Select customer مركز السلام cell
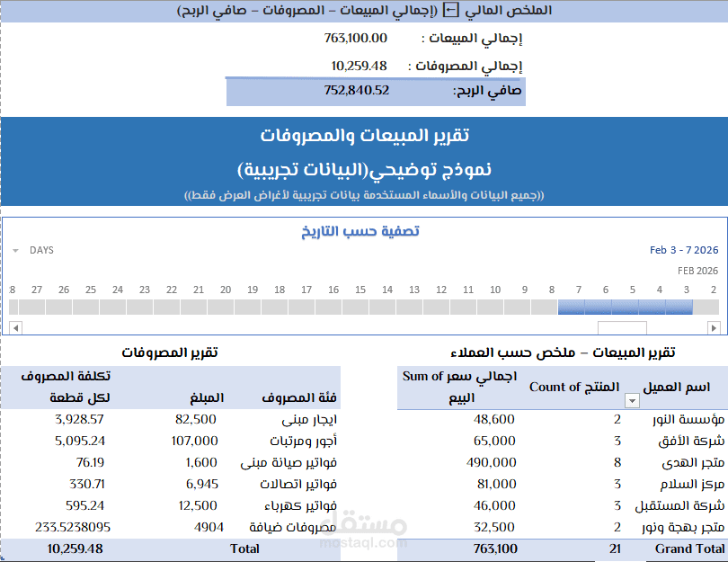 pos(693,485)
